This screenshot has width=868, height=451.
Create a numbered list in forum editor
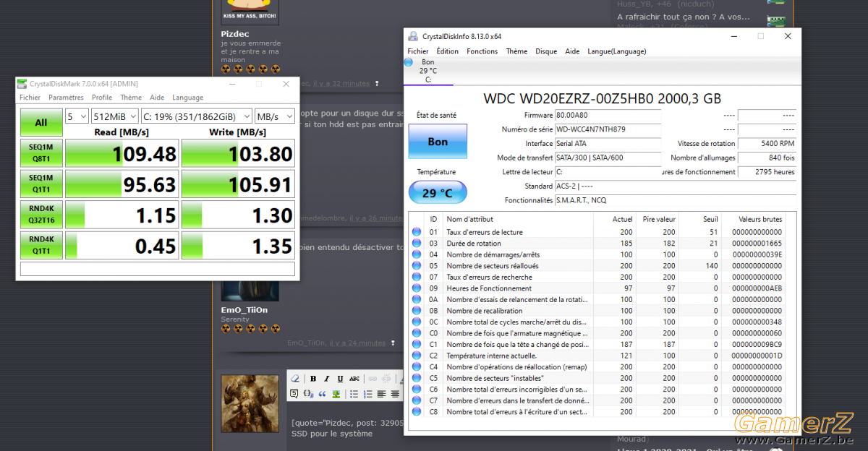pyautogui.click(x=367, y=394)
